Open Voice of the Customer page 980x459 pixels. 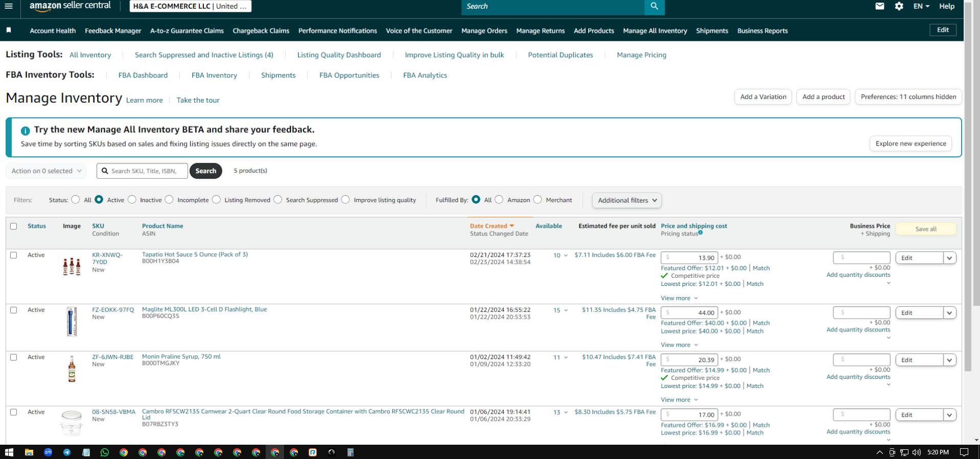click(419, 31)
